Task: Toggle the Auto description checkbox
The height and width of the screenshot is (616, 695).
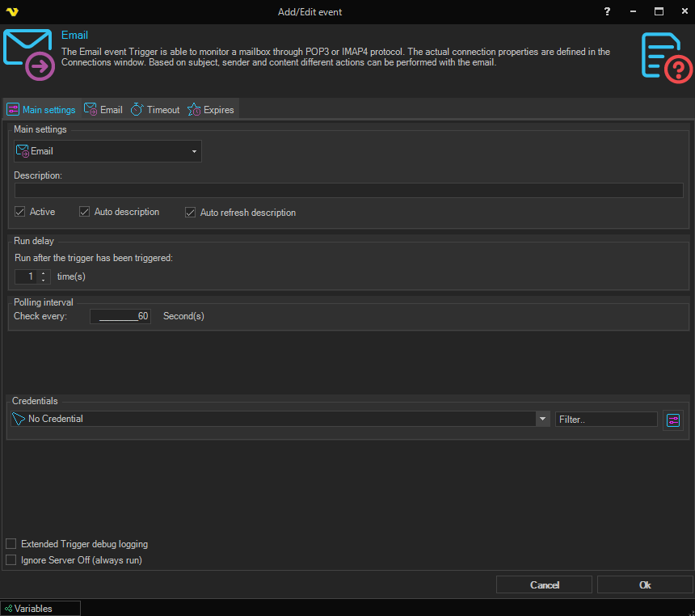Action: (85, 212)
